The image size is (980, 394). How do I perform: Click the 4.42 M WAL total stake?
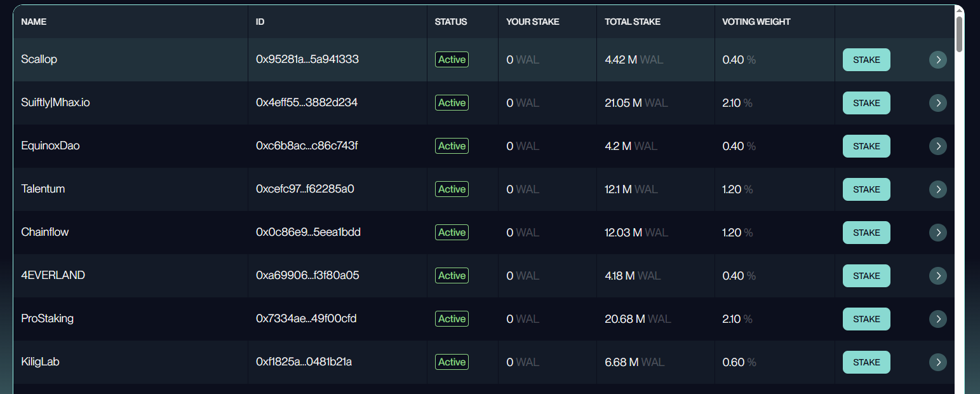634,60
